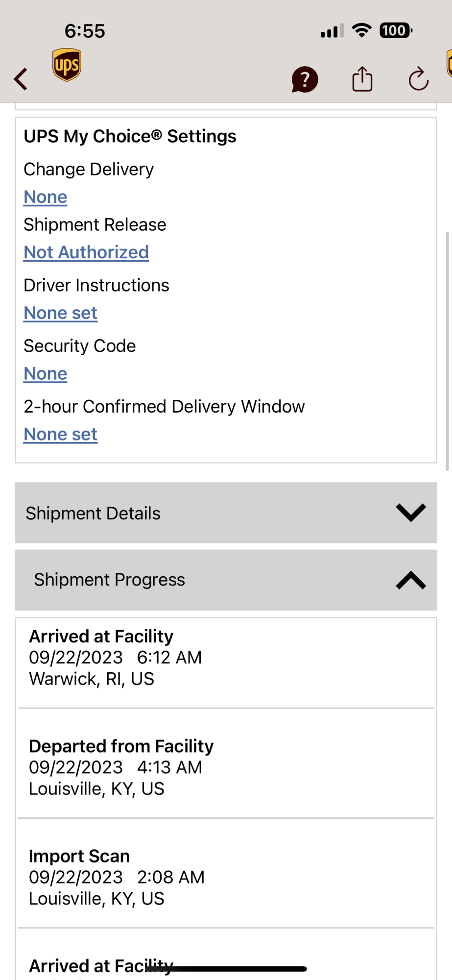Tap the cellular signal bars

(x=332, y=31)
